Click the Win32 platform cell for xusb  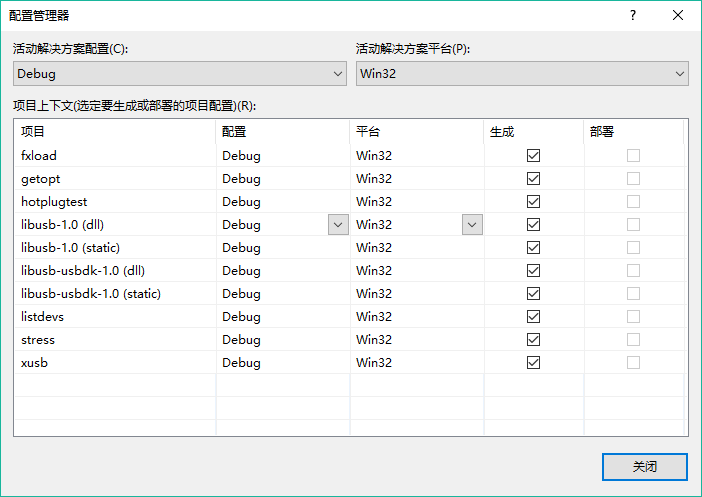[x=417, y=363]
